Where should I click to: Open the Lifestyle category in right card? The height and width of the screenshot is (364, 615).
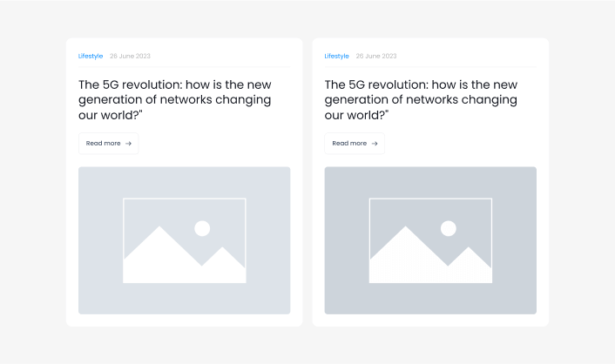pyautogui.click(x=336, y=57)
